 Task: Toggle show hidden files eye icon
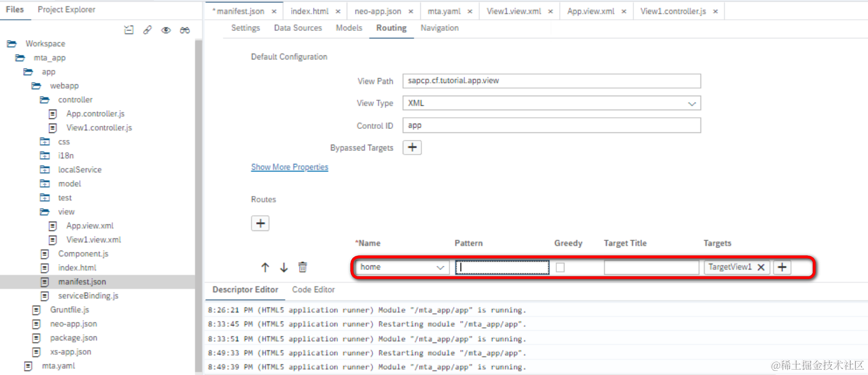pos(166,30)
